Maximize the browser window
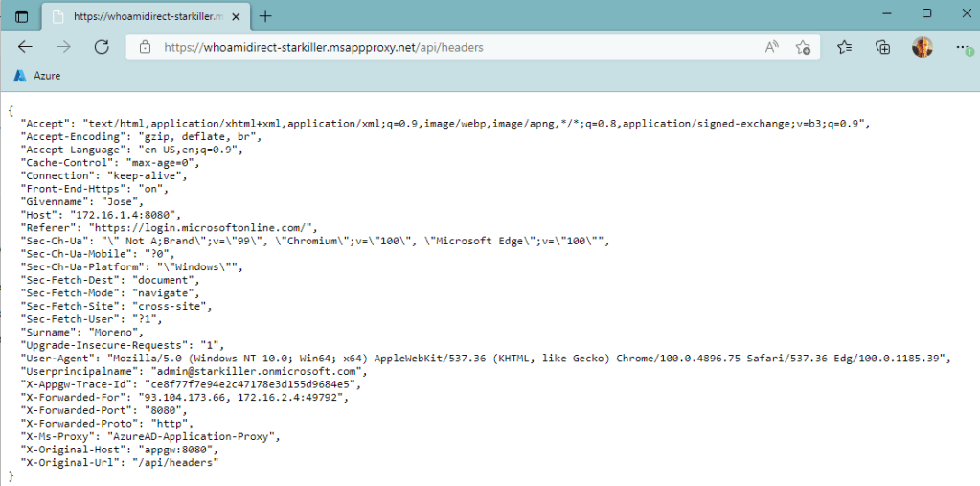This screenshot has width=980, height=486. [926, 13]
